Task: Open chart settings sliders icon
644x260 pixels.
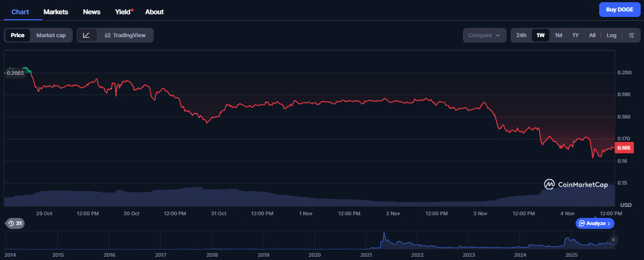Action: pyautogui.click(x=631, y=35)
